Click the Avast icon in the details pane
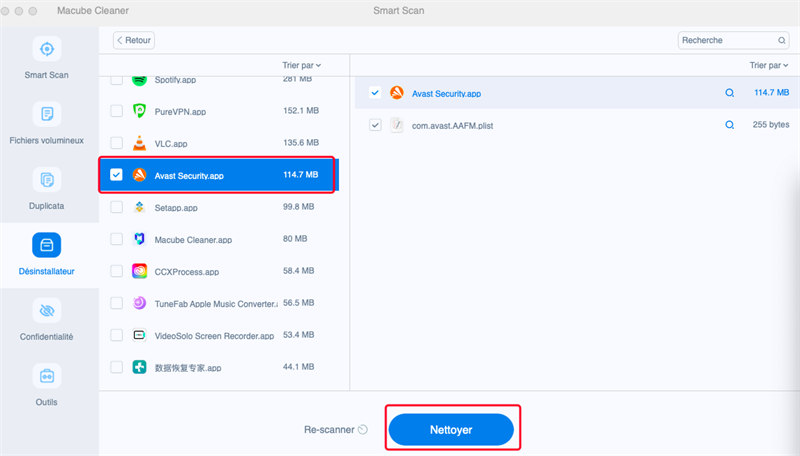 tap(397, 93)
